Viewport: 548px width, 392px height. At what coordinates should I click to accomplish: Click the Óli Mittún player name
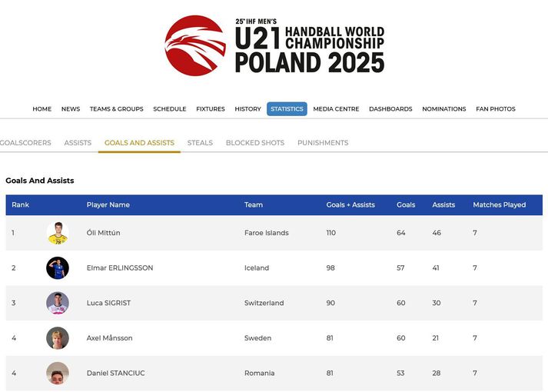[x=104, y=233]
